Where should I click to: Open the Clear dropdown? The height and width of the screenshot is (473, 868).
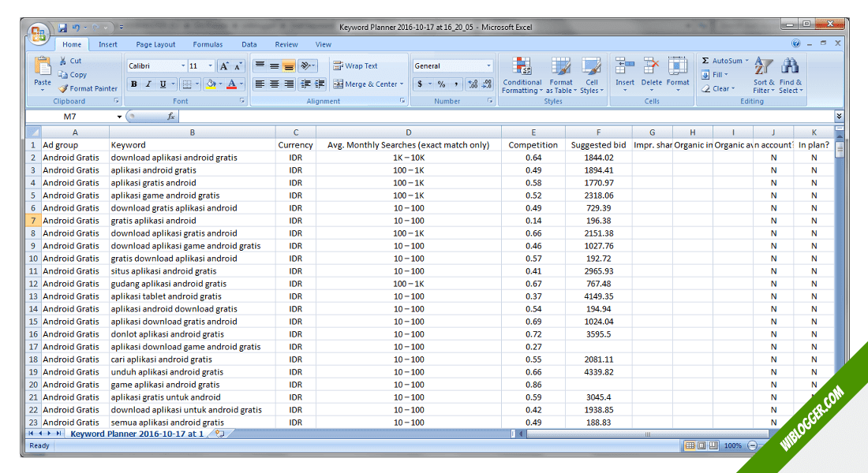coord(718,88)
